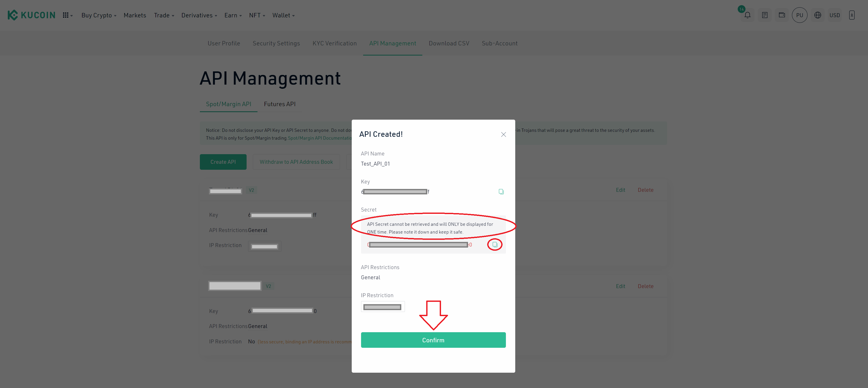The width and height of the screenshot is (868, 388).
Task: Click the General restriction value in dialog
Action: [370, 277]
